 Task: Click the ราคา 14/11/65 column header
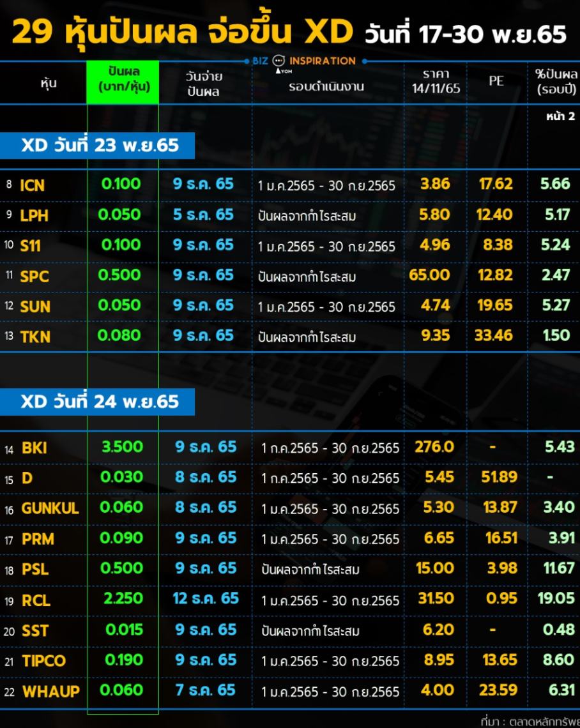[x=436, y=82]
